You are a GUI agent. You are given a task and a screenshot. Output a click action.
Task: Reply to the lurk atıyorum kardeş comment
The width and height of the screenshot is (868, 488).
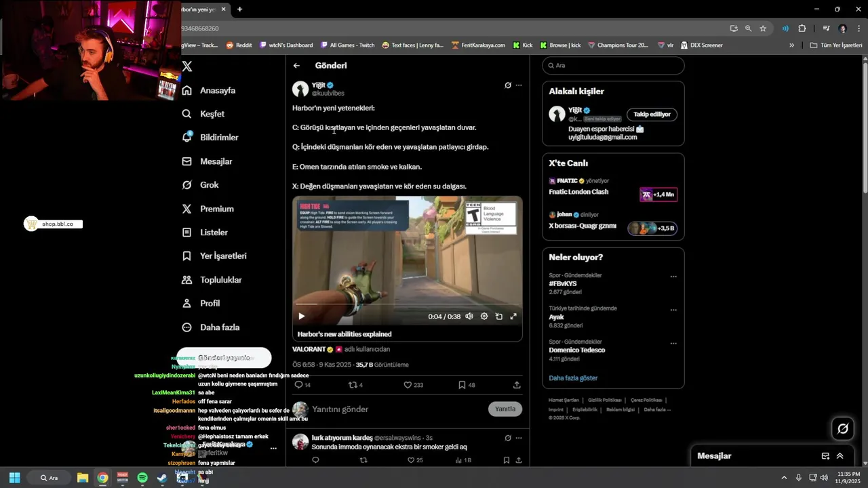pyautogui.click(x=315, y=460)
